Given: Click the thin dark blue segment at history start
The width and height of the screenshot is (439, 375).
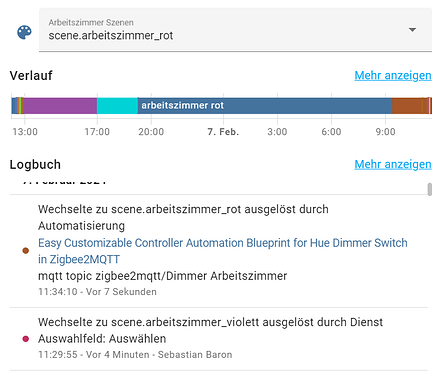Looking at the screenshot, I should click(x=14, y=106).
